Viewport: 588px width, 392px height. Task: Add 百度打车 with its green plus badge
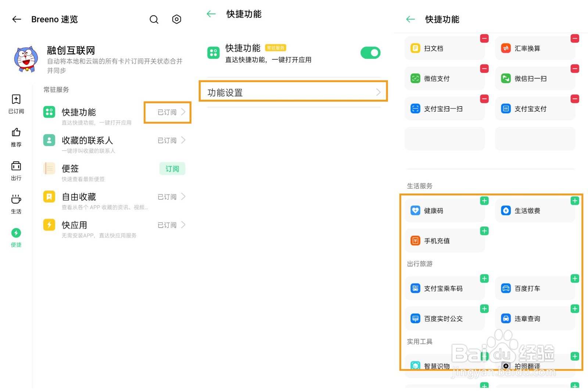point(575,279)
